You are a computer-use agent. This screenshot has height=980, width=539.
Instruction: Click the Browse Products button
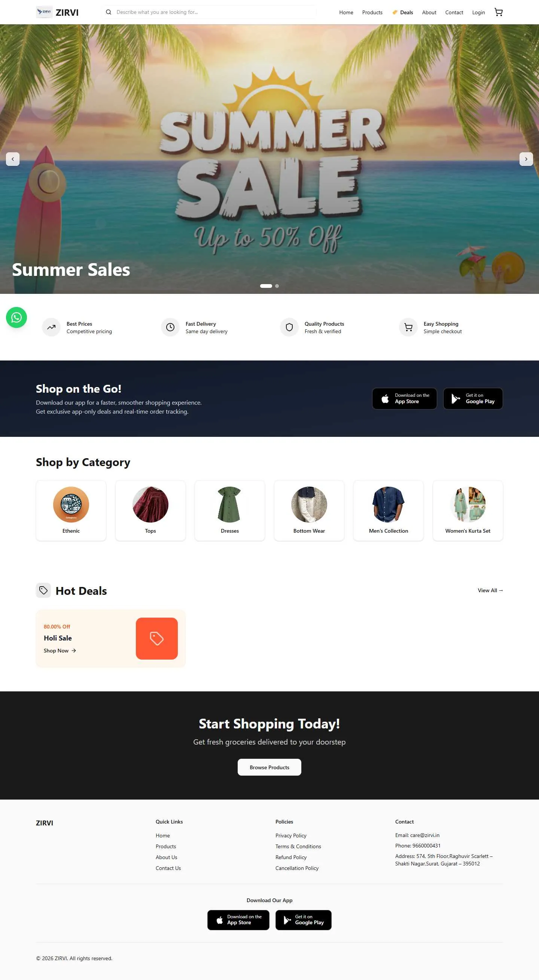(269, 767)
